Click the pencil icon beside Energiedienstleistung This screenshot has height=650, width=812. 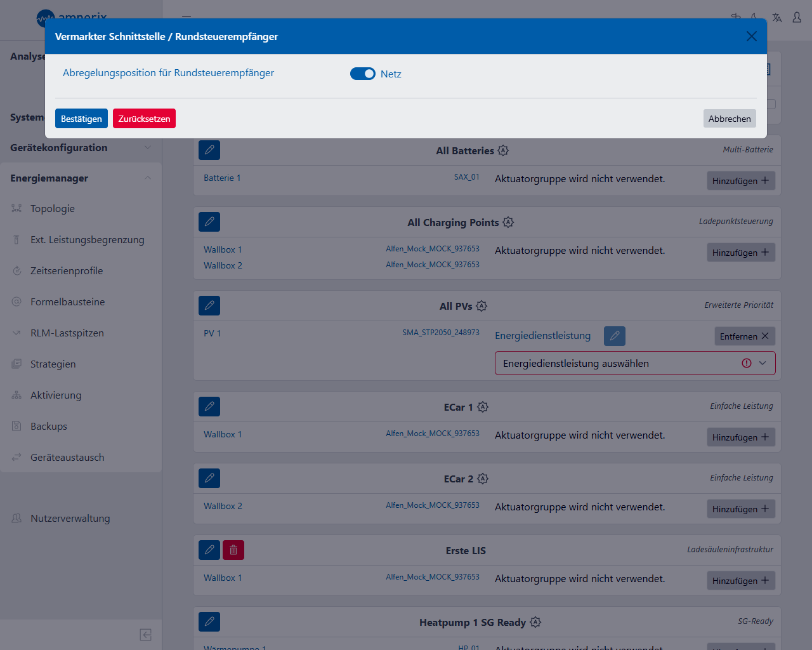click(x=614, y=336)
